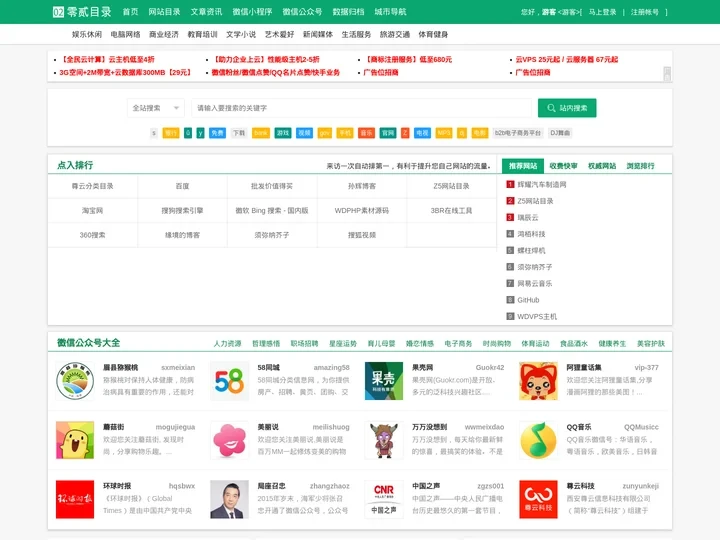Open the 蘑菇街 yellow mascot image
This screenshot has height=540, width=720.
point(75,440)
